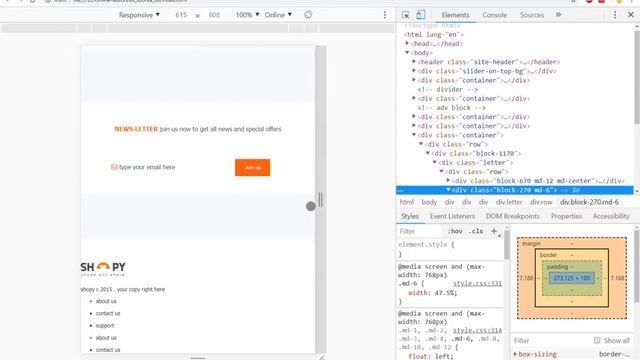Open the style.css:331 source link

click(477, 283)
